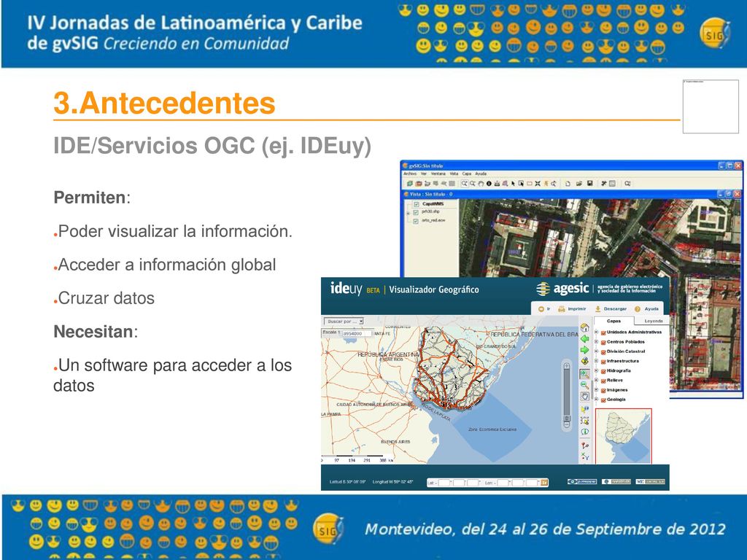This screenshot has width=747, height=560.
Task: Select the pan hand tool in IDEuy toolbar
Action: point(584,396)
